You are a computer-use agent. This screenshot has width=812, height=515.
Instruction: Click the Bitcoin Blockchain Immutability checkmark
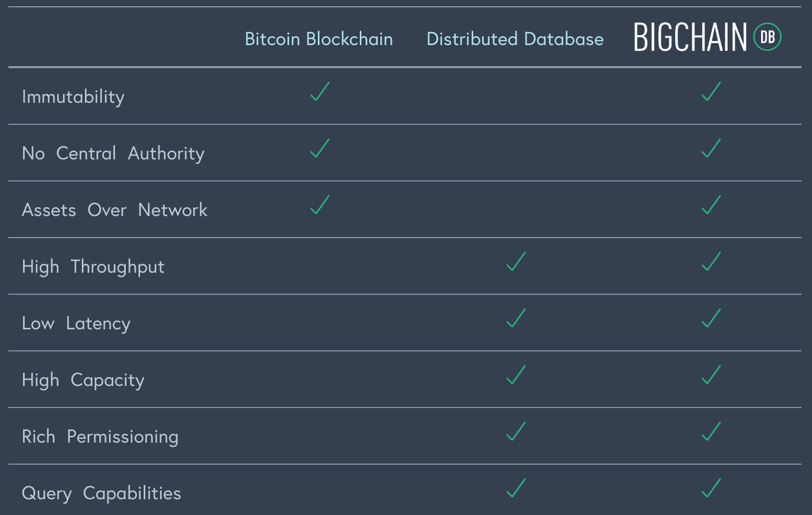coord(319,92)
